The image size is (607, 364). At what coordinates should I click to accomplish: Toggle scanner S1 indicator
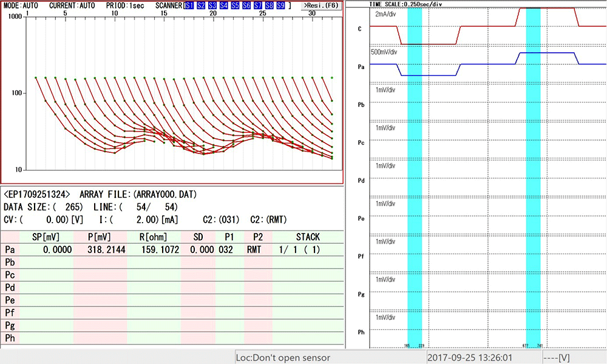tap(190, 5)
